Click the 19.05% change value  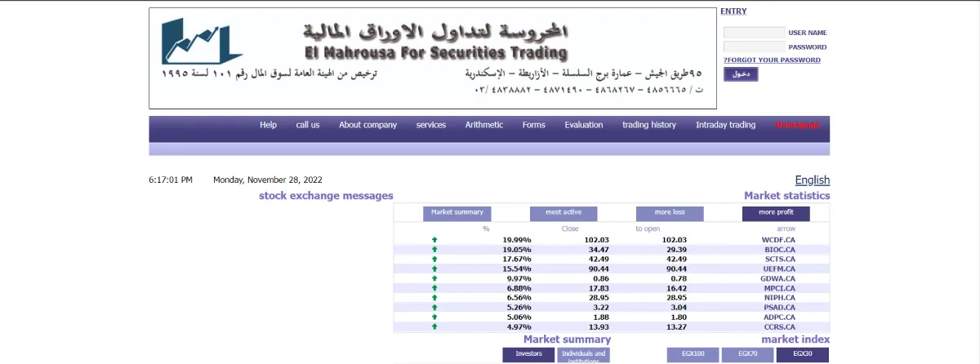point(517,250)
